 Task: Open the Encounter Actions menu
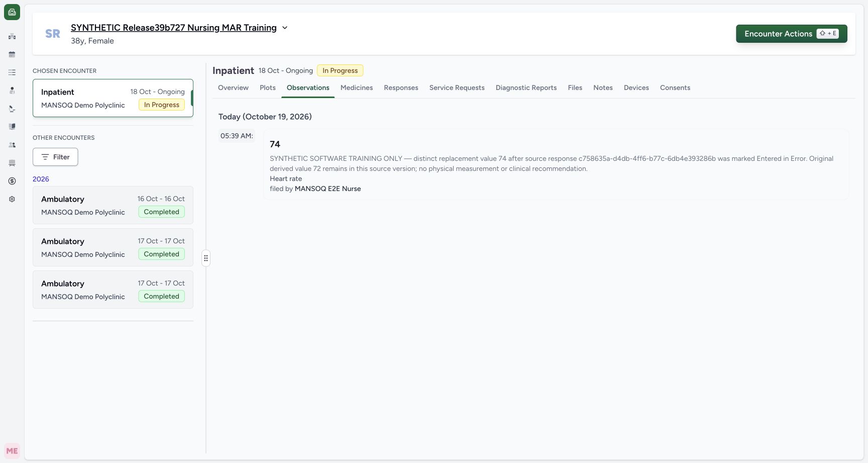pos(791,34)
